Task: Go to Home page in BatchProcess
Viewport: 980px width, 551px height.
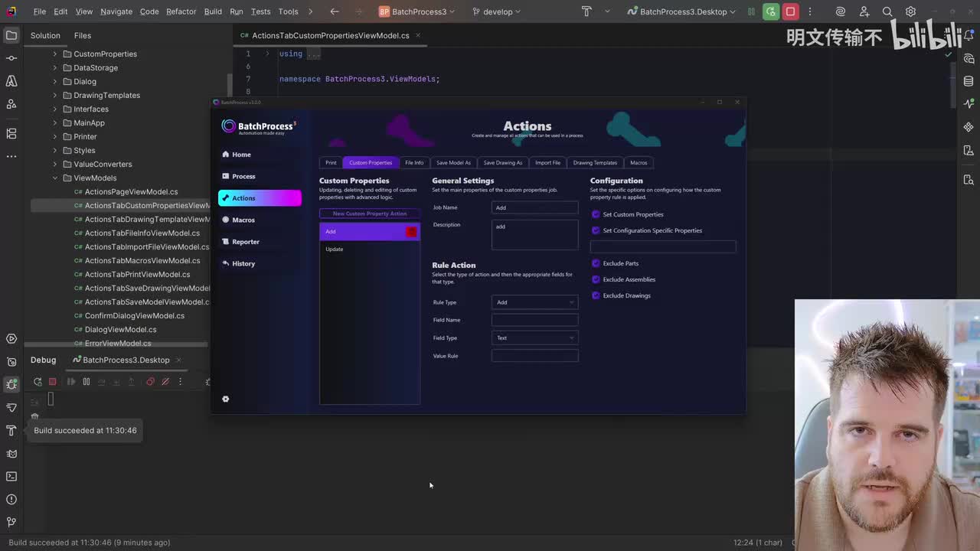Action: coord(260,155)
